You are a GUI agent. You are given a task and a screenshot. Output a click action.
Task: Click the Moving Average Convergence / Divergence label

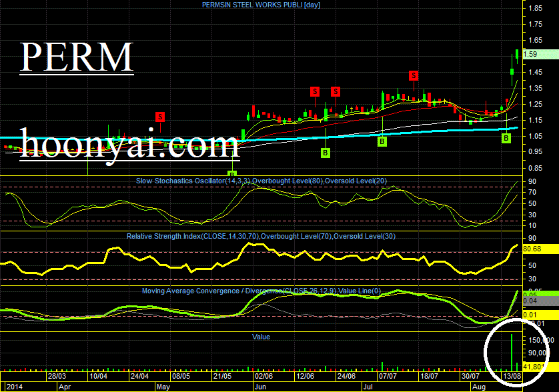pyautogui.click(x=261, y=291)
